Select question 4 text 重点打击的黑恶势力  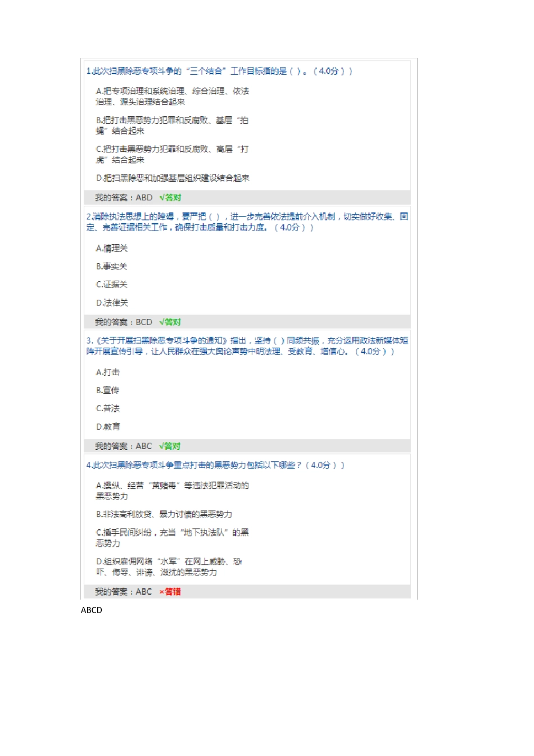215,465
